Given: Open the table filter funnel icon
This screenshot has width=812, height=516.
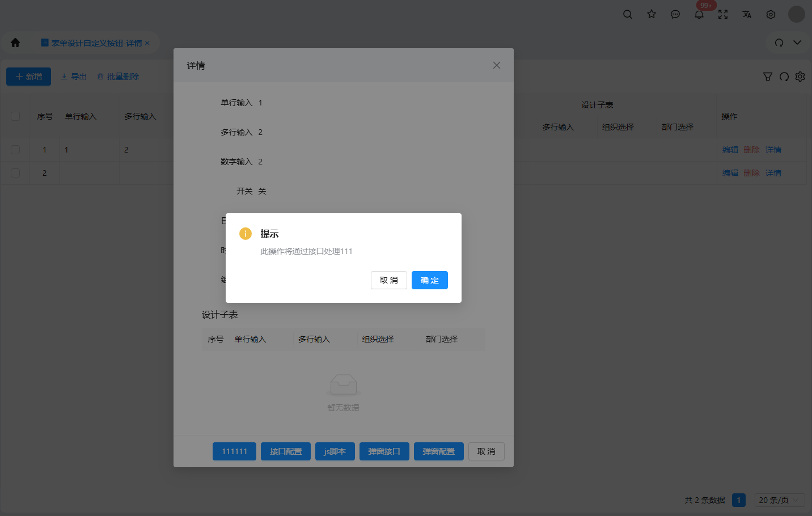Looking at the screenshot, I should [x=768, y=77].
